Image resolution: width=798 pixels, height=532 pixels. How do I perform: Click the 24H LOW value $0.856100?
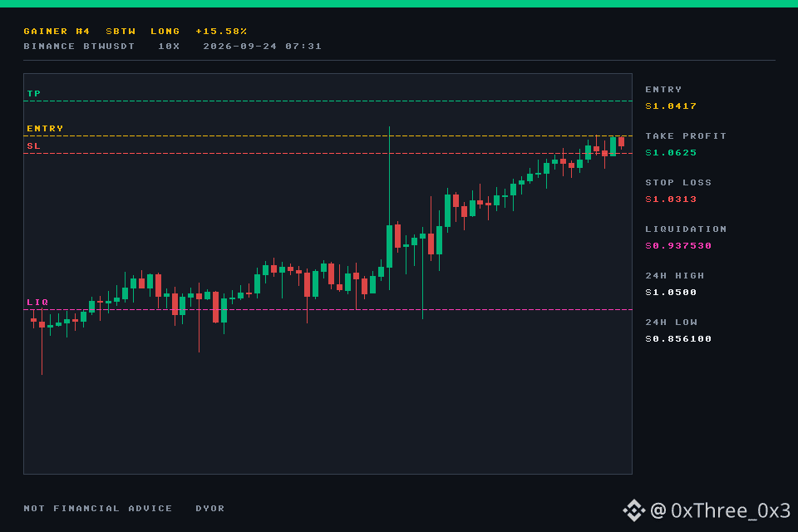(x=678, y=339)
